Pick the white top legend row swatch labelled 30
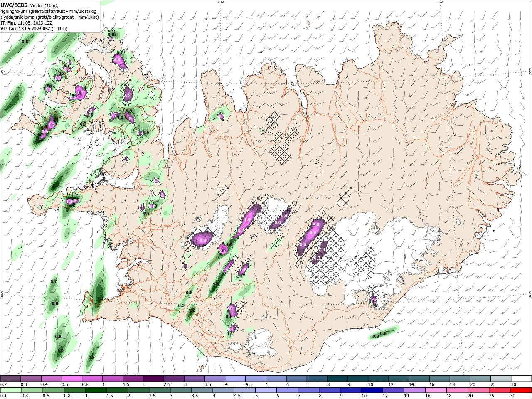Viewport: 532px width, 399px height. (x=521, y=379)
